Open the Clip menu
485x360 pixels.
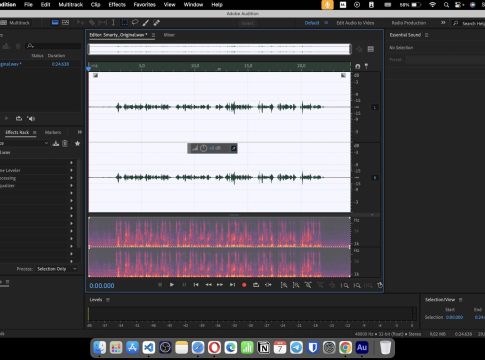95,5
